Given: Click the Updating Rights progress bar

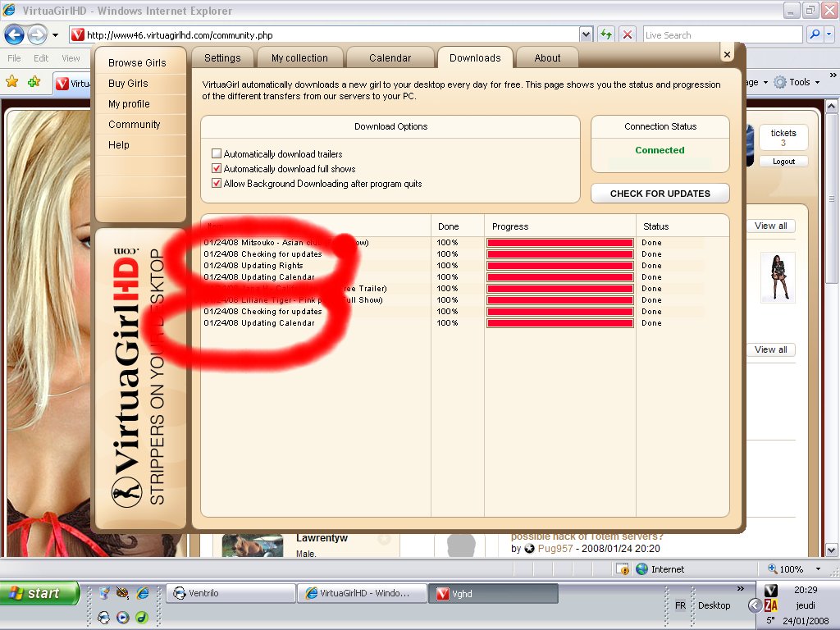Looking at the screenshot, I should [x=560, y=266].
